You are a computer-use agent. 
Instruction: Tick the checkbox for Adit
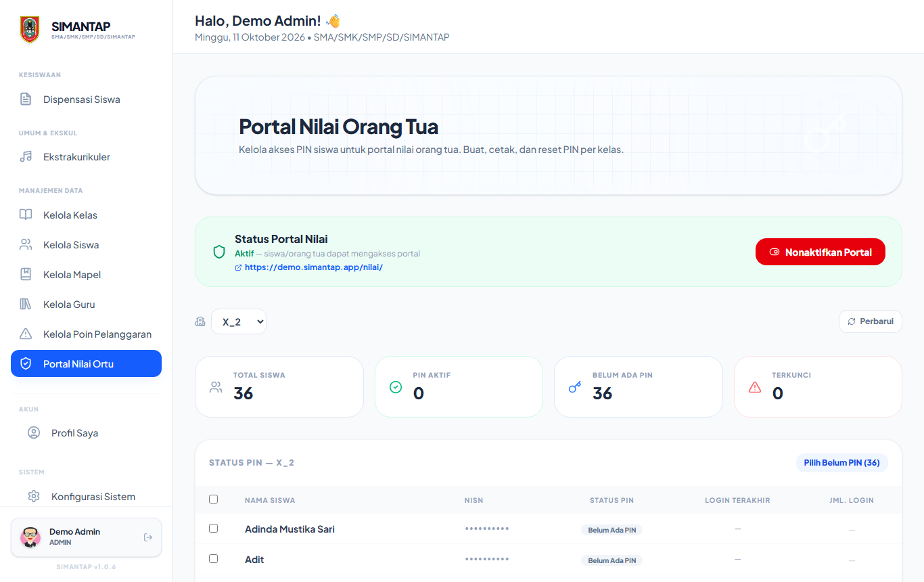[x=214, y=559]
